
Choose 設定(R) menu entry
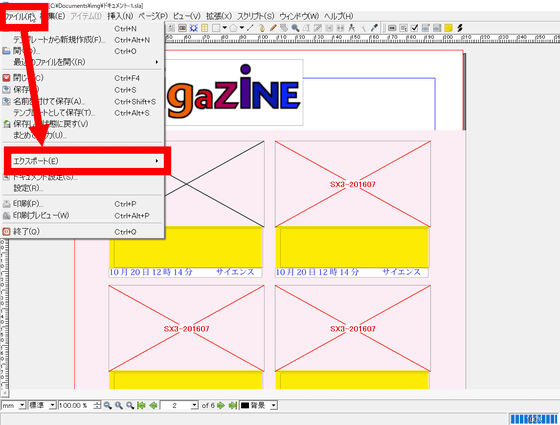click(x=82, y=188)
